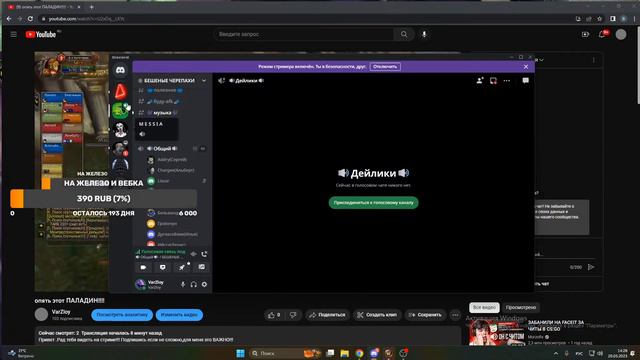Invite friends via the add-person icon
Image resolution: width=640 pixels, height=360 pixels.
(480, 80)
